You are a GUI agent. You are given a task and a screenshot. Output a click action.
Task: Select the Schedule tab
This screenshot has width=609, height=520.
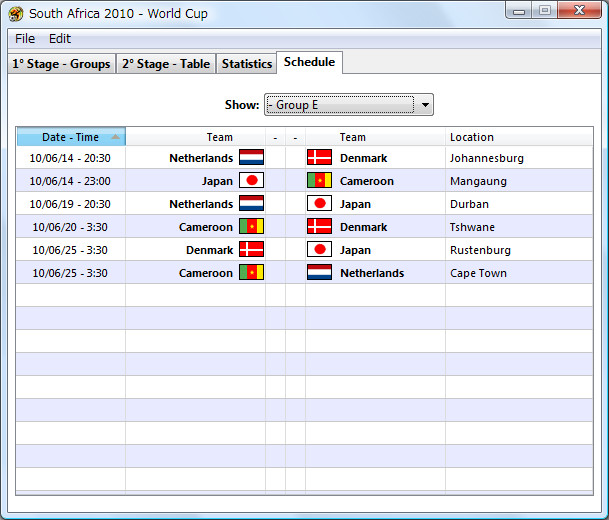pyautogui.click(x=309, y=62)
